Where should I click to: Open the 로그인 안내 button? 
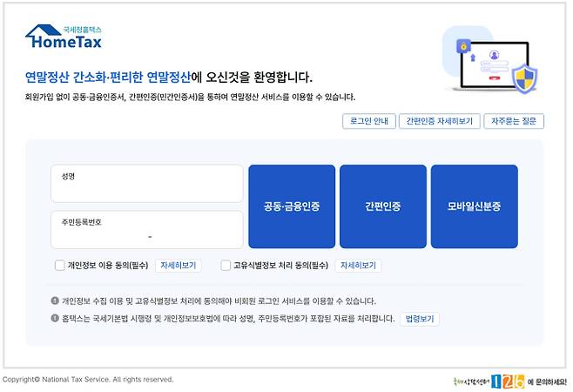coord(369,121)
